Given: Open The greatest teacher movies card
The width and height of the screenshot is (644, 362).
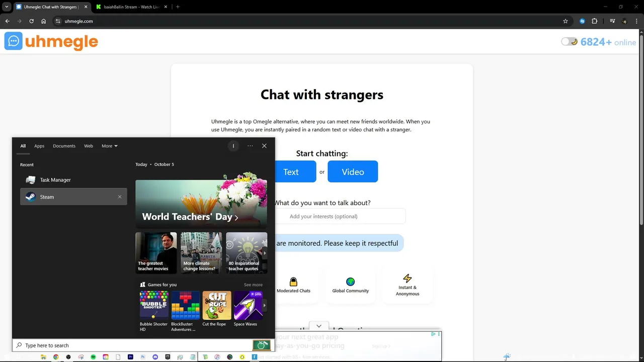Looking at the screenshot, I should (156, 253).
